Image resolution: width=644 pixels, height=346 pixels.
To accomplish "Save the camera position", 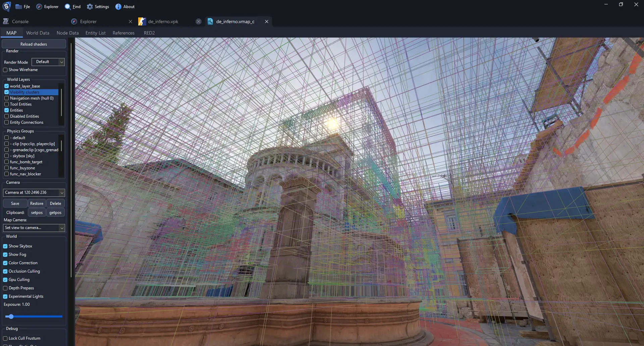I will click(15, 204).
